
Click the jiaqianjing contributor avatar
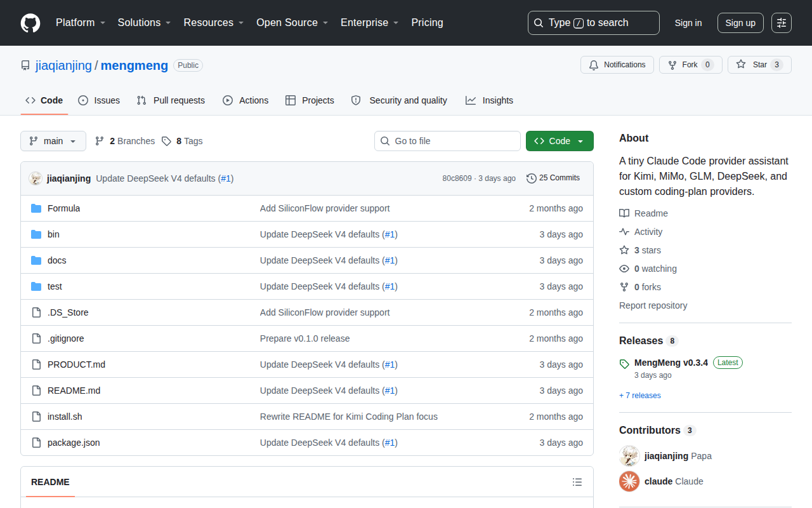click(629, 456)
